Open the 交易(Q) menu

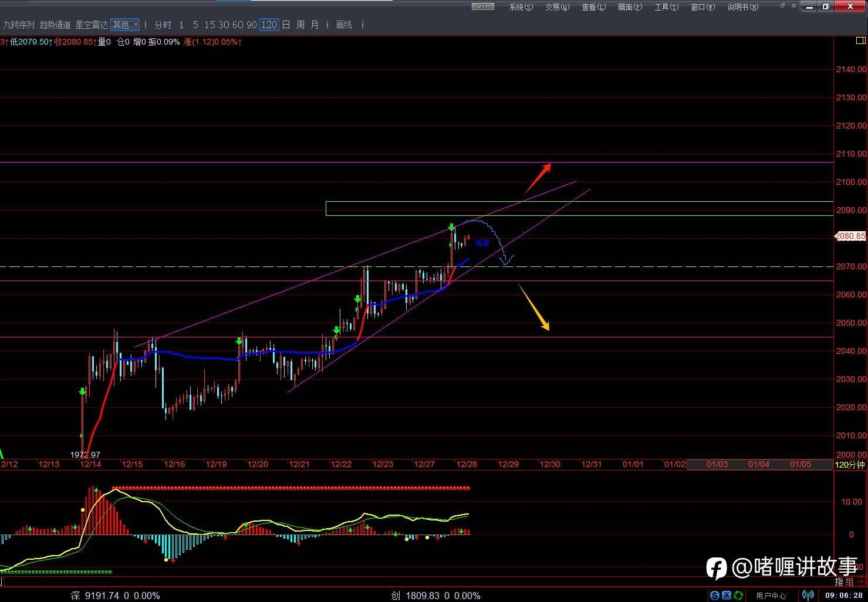pyautogui.click(x=557, y=7)
